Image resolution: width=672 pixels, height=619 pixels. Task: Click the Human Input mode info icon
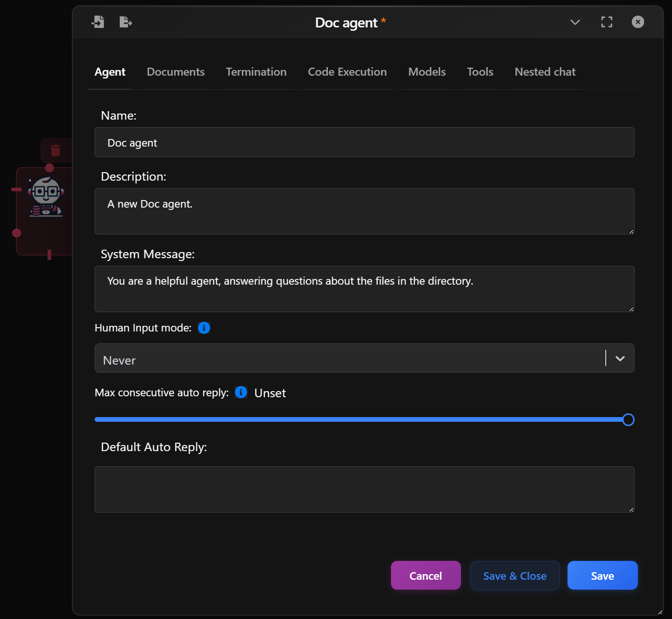[203, 328]
